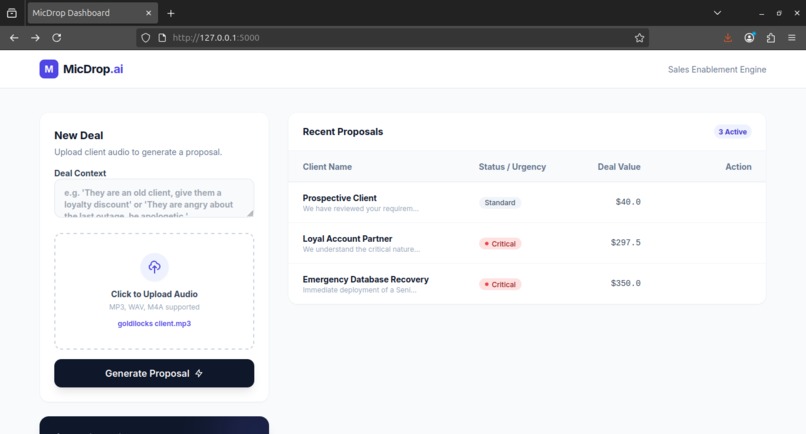This screenshot has width=806, height=434.
Task: Click the $350.0 deal value
Action: 626,283
